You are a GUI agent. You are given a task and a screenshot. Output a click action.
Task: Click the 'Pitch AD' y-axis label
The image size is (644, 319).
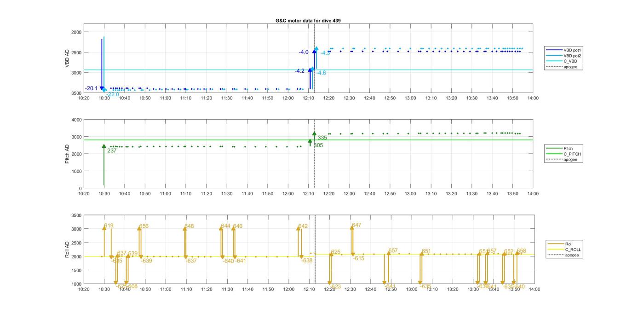(x=67, y=154)
